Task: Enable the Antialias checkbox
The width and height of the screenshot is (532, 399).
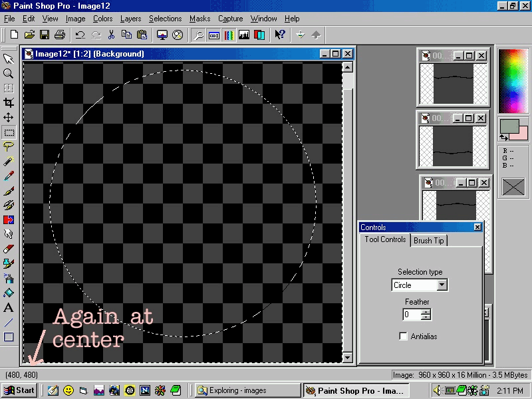Action: click(x=404, y=336)
